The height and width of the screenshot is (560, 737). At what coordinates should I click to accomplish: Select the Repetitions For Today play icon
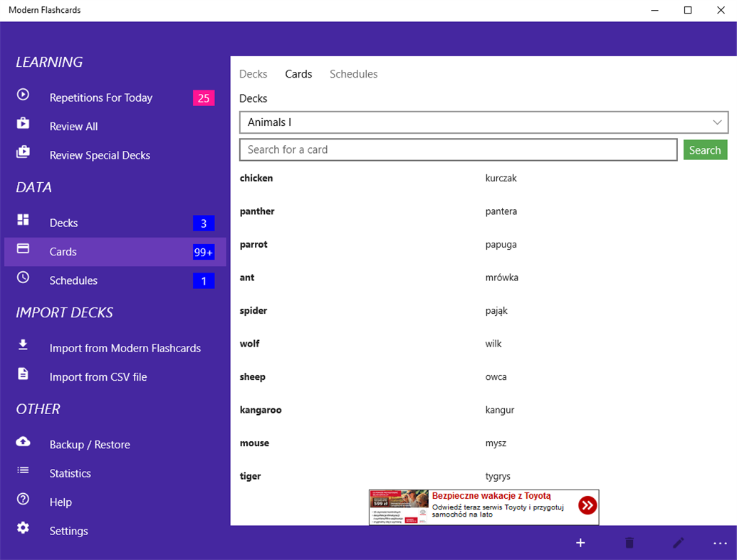coord(22,94)
